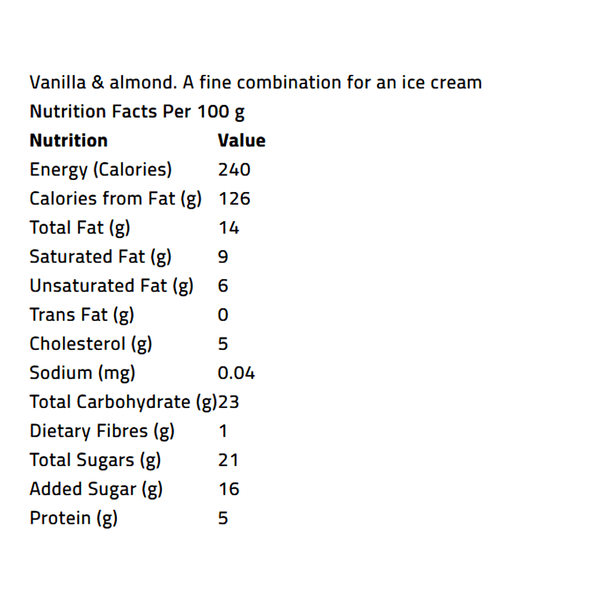
Task: Select the 'Total Carbohydrate (g)' label
Action: click(x=122, y=402)
